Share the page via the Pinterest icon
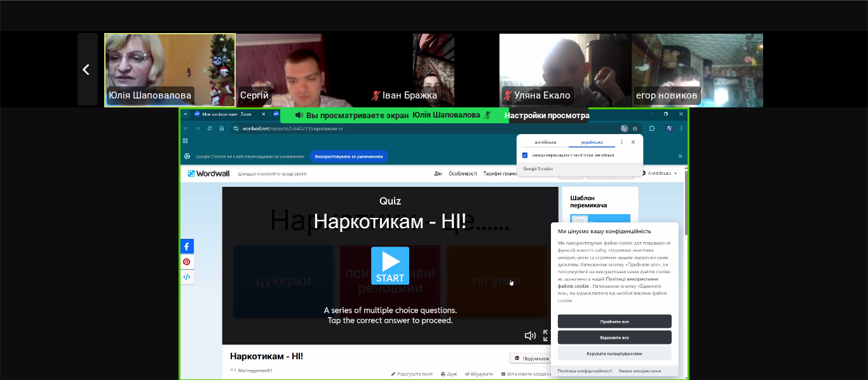The width and height of the screenshot is (868, 380). [187, 262]
